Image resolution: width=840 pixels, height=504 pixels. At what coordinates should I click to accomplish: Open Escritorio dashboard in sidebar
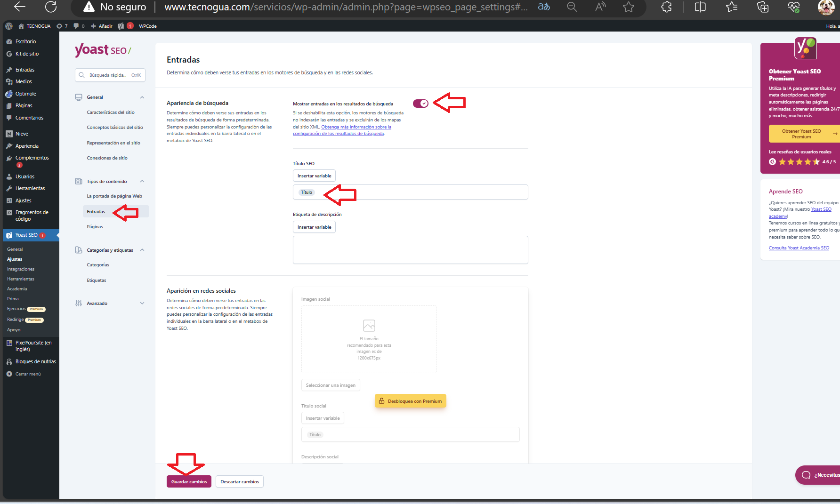click(25, 41)
